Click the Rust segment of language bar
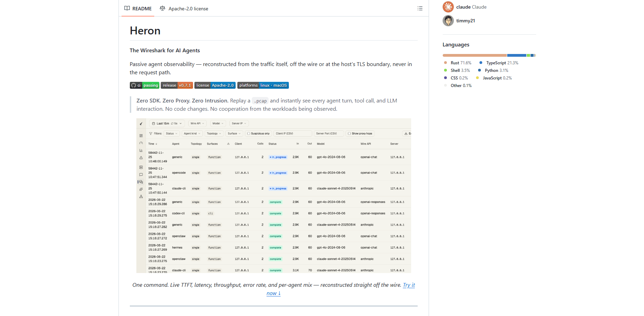The height and width of the screenshot is (316, 644). [475, 55]
